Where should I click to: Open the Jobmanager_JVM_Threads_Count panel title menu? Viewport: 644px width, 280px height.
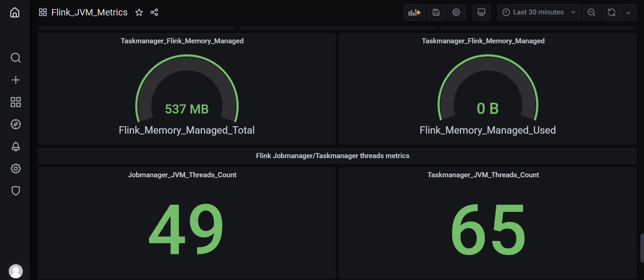182,175
